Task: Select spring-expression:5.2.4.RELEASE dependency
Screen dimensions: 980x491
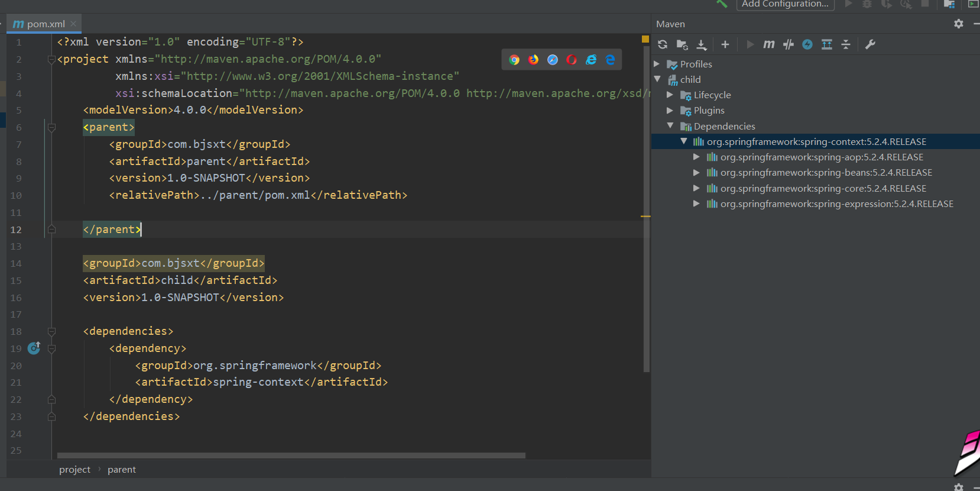Action: (x=836, y=203)
